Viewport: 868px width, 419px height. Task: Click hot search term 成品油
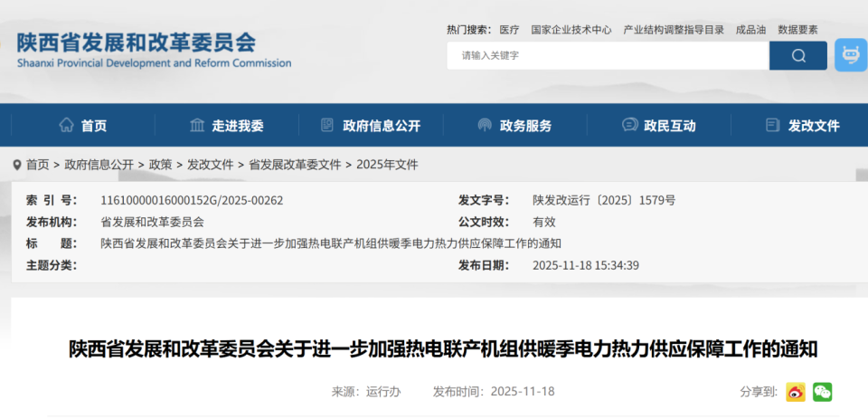tap(750, 30)
